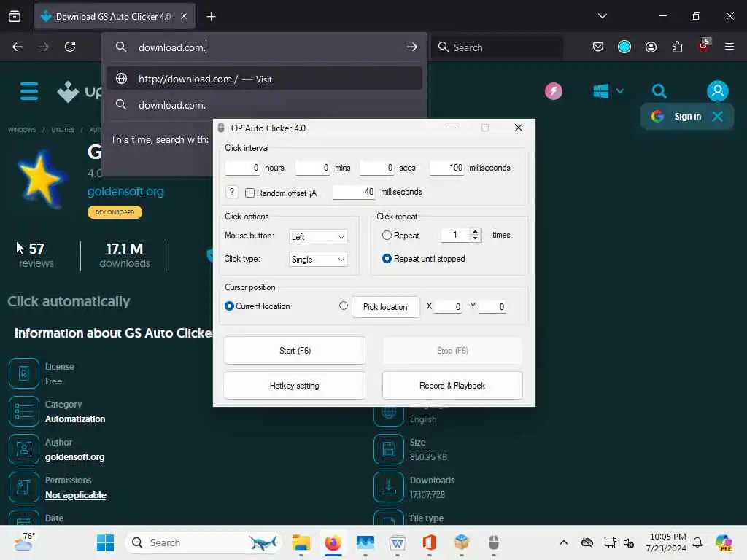The height and width of the screenshot is (560, 747).
Task: Go back with the browser back arrow
Action: (x=18, y=47)
